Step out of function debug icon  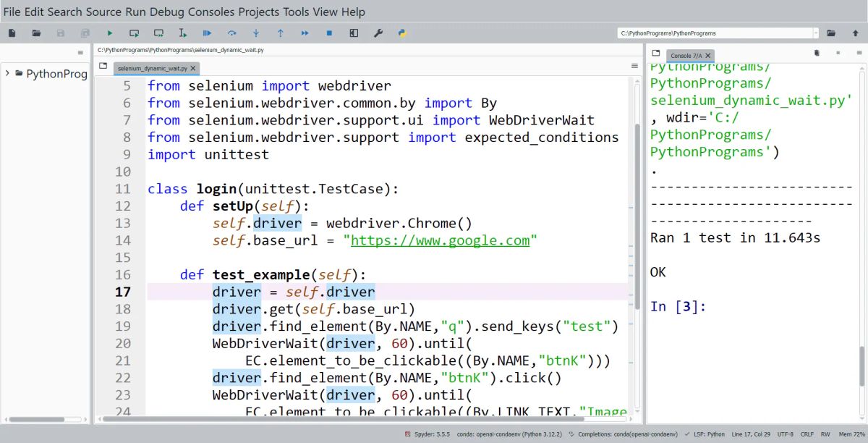click(x=281, y=33)
